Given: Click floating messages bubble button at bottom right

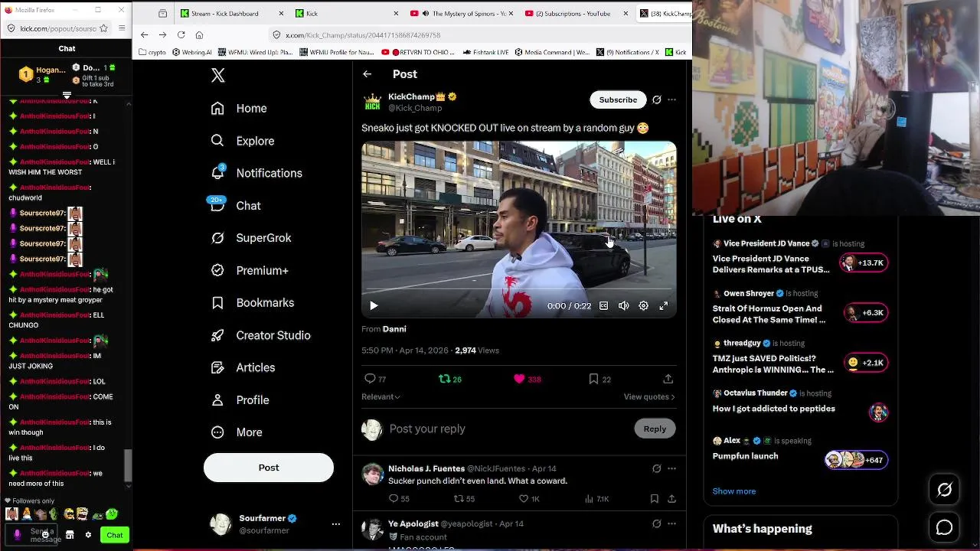Looking at the screenshot, I should [x=945, y=528].
